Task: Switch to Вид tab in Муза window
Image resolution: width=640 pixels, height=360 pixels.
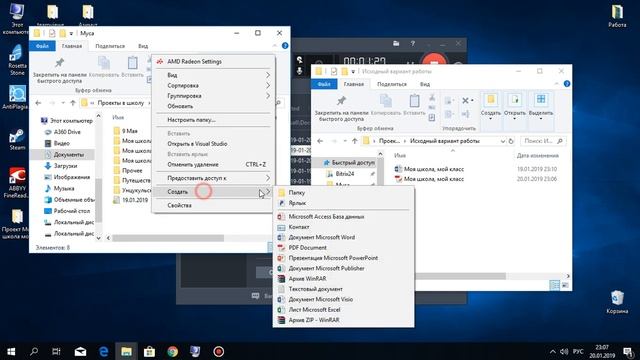Action: [x=143, y=46]
